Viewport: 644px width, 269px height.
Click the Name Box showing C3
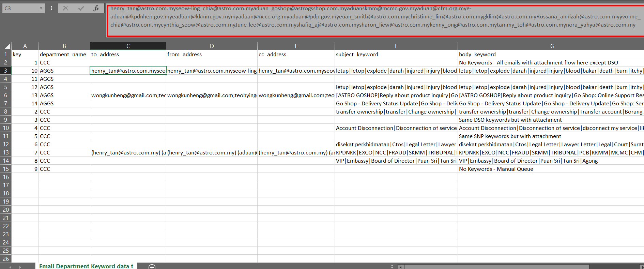[20, 8]
